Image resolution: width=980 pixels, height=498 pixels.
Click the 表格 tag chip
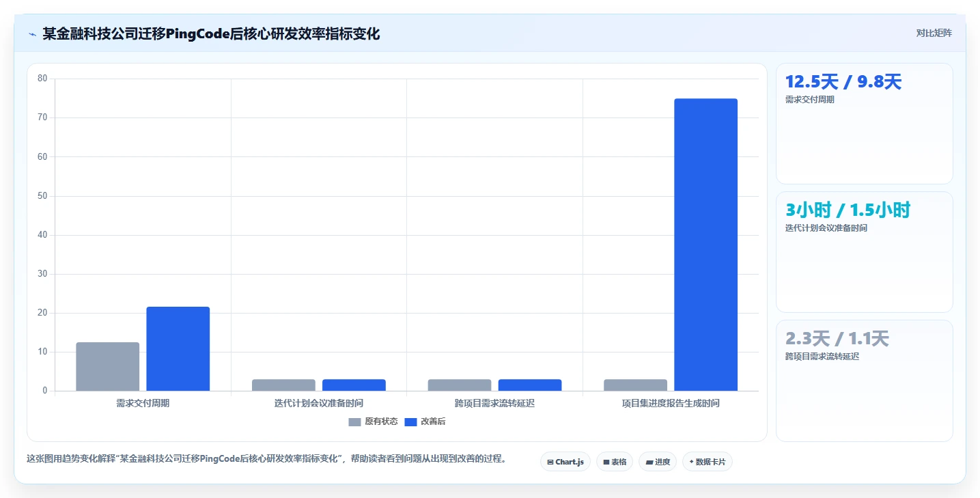(x=615, y=462)
